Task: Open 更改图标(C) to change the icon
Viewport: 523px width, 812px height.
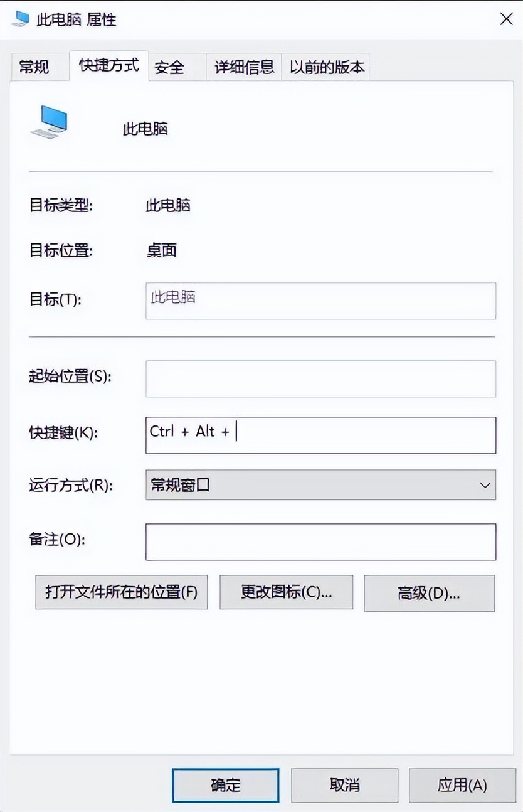Action: 286,592
